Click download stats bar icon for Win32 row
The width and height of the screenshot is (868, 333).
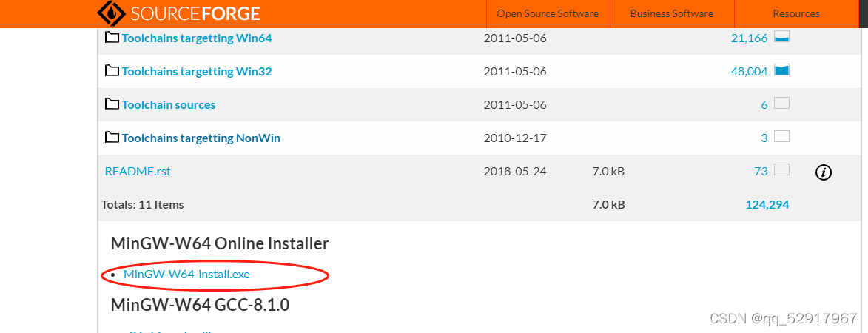(781, 70)
